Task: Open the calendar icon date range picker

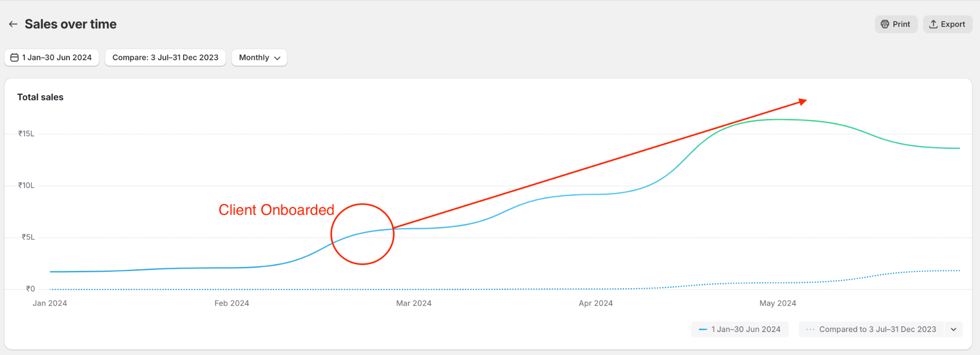Action: point(15,57)
